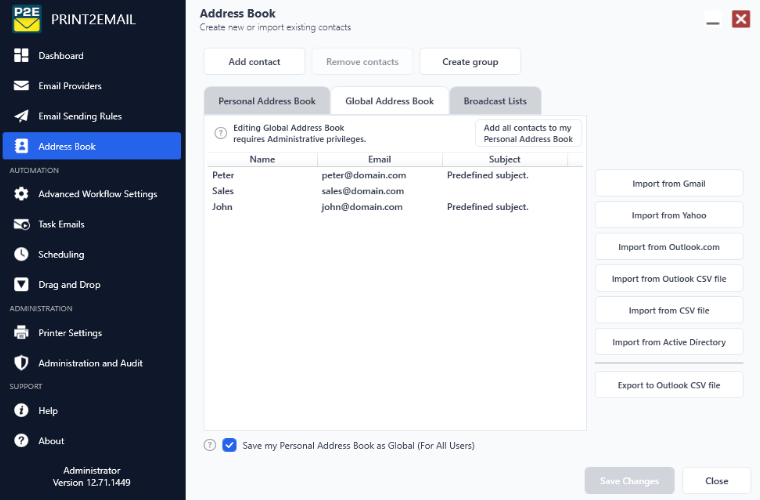The height and width of the screenshot is (500, 760).
Task: Click the Drag and Drop arrow icon
Action: tap(21, 284)
